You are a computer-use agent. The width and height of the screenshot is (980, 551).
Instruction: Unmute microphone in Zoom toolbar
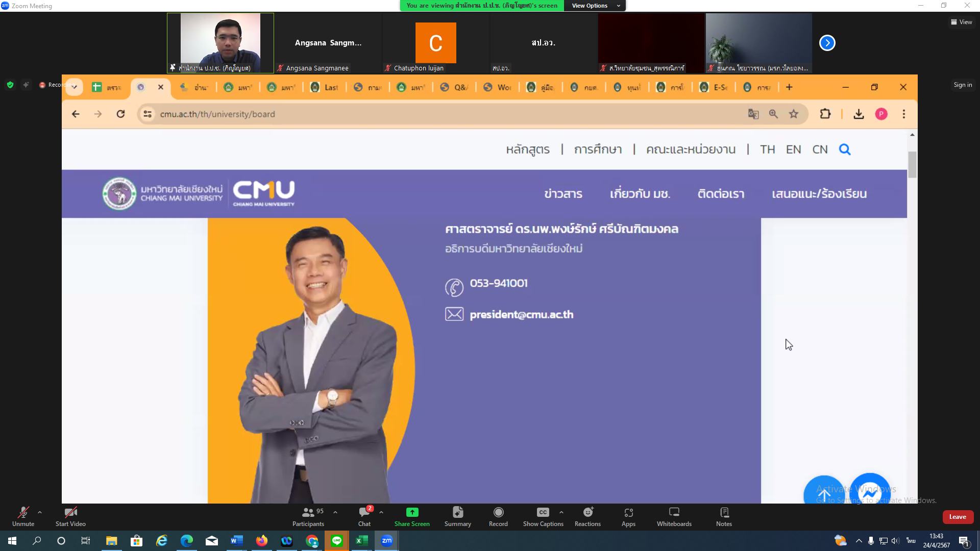(23, 516)
